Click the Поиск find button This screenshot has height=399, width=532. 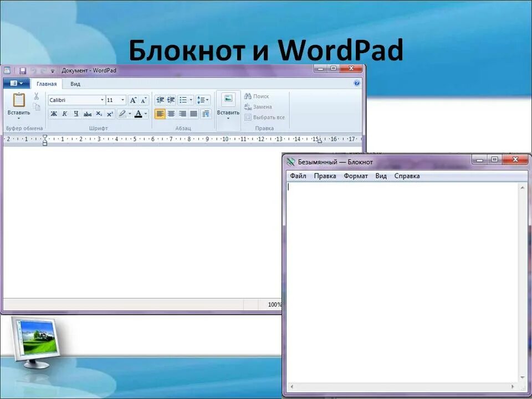257,96
